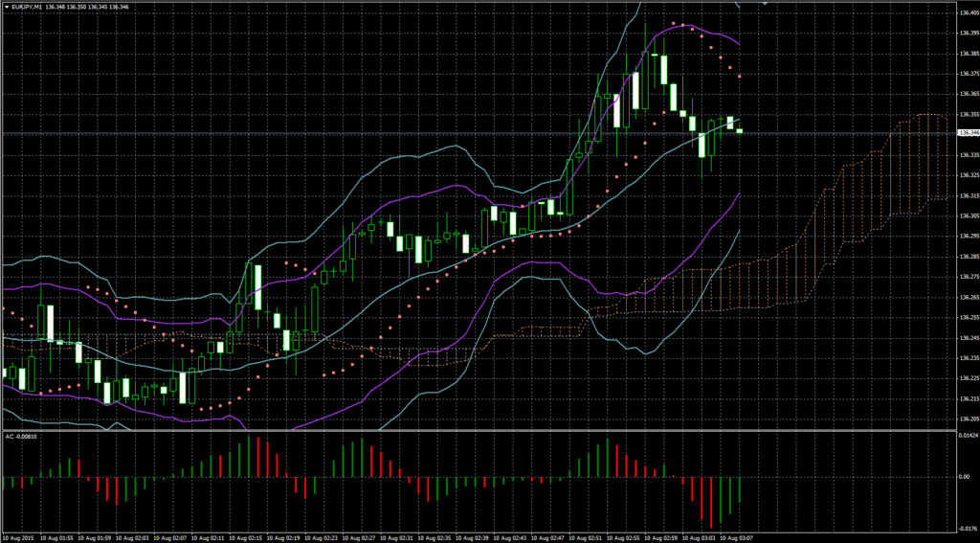
Task: Click the EURJPY,M1 chart title text
Action: [28, 7]
